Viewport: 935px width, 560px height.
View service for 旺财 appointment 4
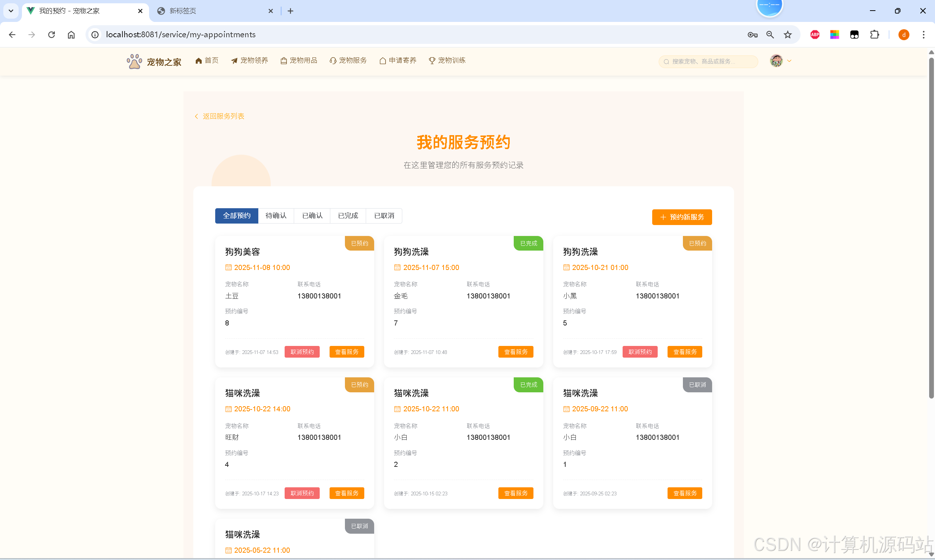tap(347, 493)
